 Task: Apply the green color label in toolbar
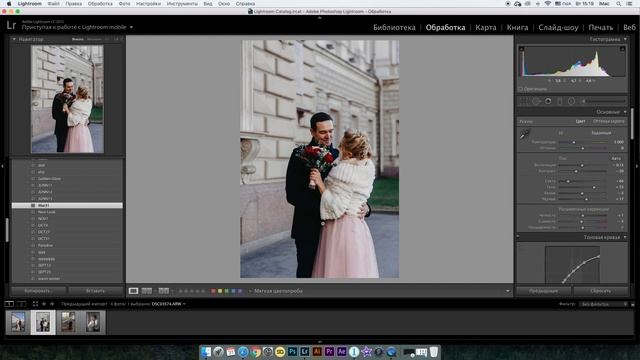pyautogui.click(x=227, y=291)
